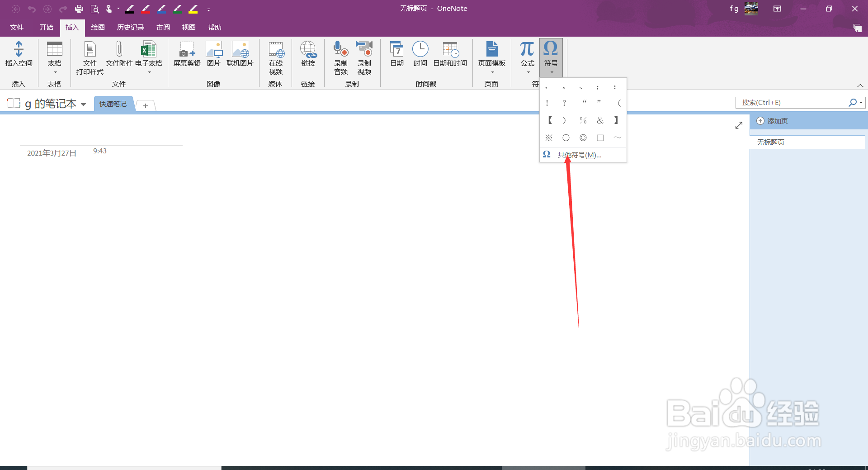Click the Undo arrow in title bar

pos(31,9)
